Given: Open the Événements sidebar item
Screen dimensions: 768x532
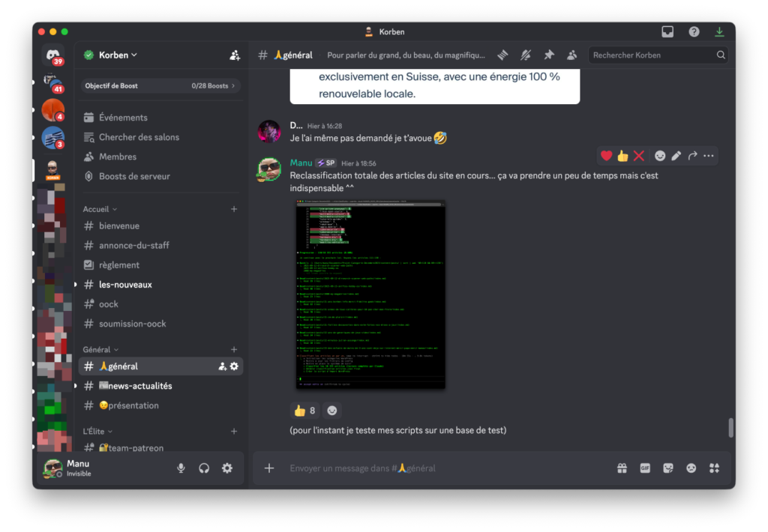Looking at the screenshot, I should coord(123,118).
